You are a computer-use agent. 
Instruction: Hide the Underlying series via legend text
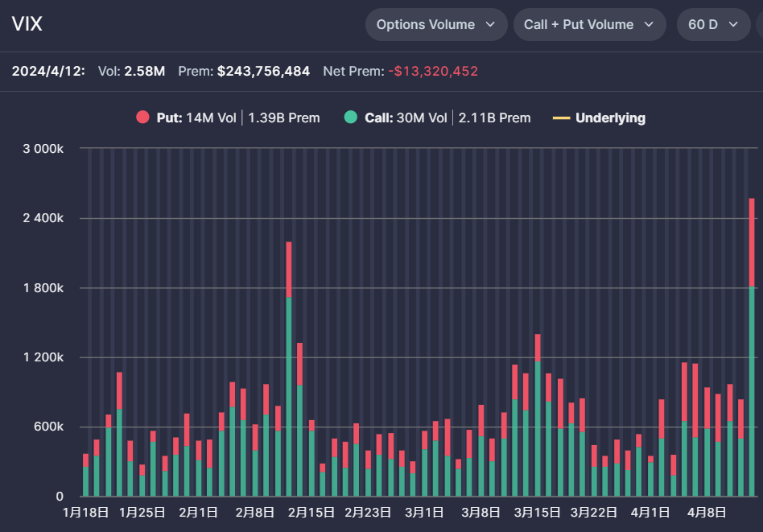(610, 118)
